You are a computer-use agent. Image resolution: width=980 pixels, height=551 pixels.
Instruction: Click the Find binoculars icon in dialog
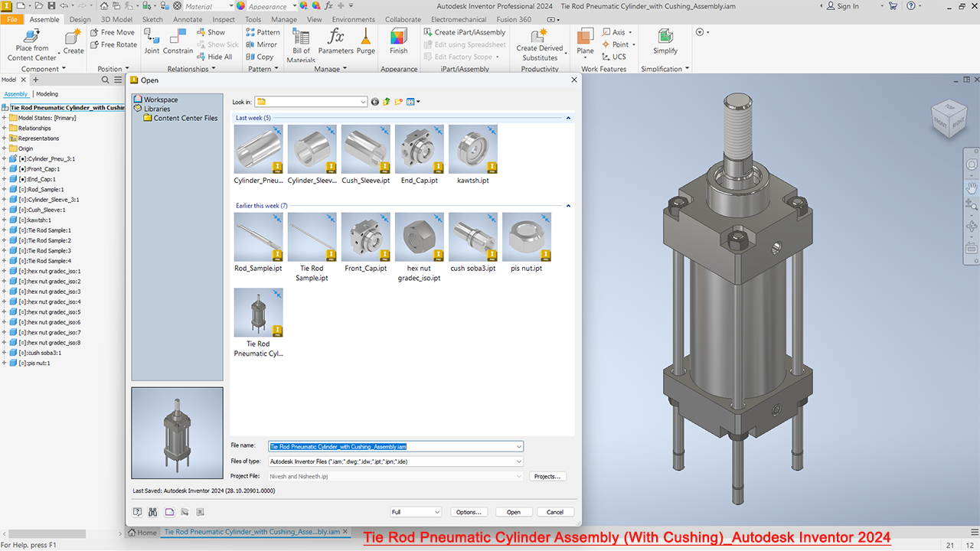pyautogui.click(x=153, y=512)
